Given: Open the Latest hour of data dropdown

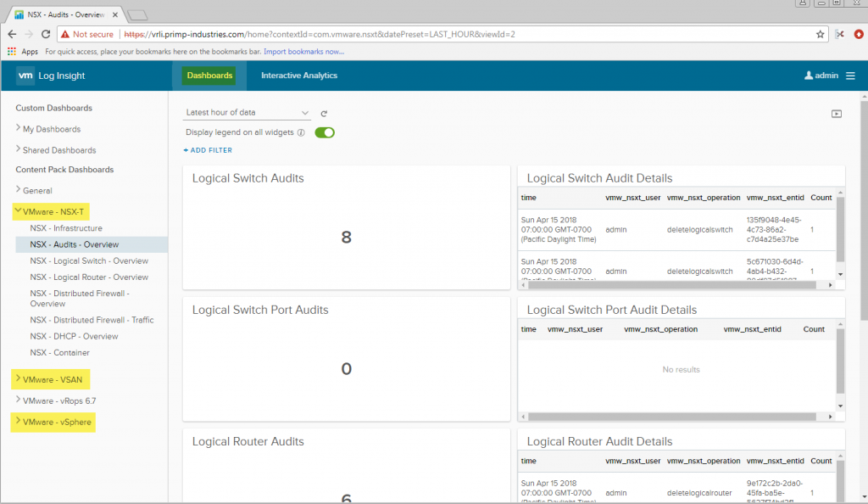Looking at the screenshot, I should click(248, 113).
